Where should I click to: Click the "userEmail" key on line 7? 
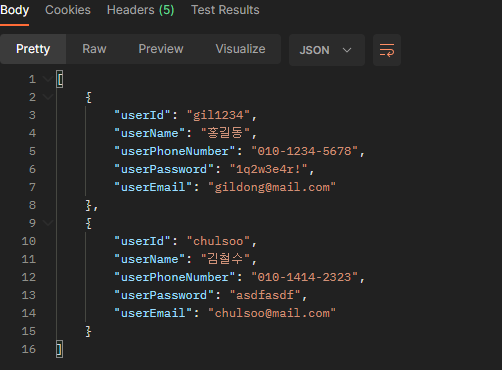153,187
